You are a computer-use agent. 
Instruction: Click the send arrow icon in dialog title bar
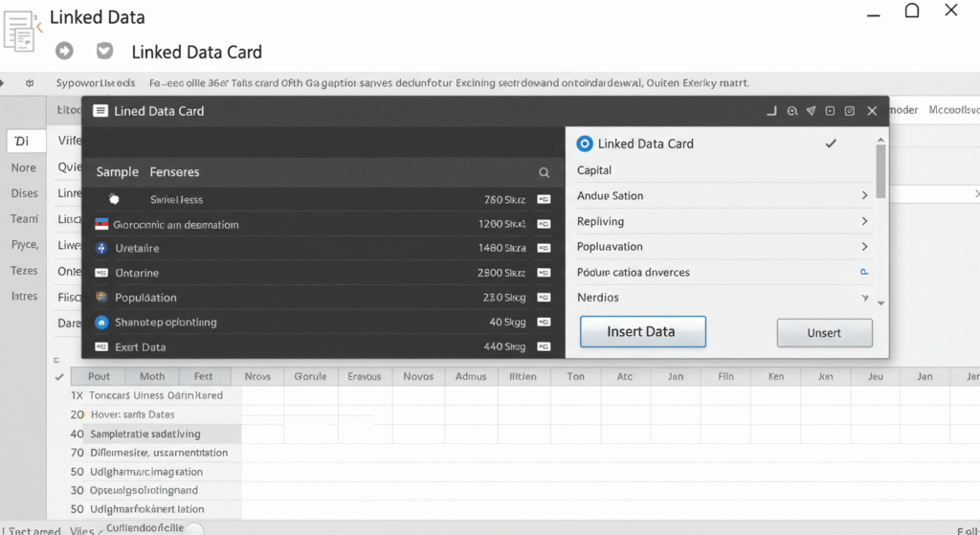click(x=811, y=111)
